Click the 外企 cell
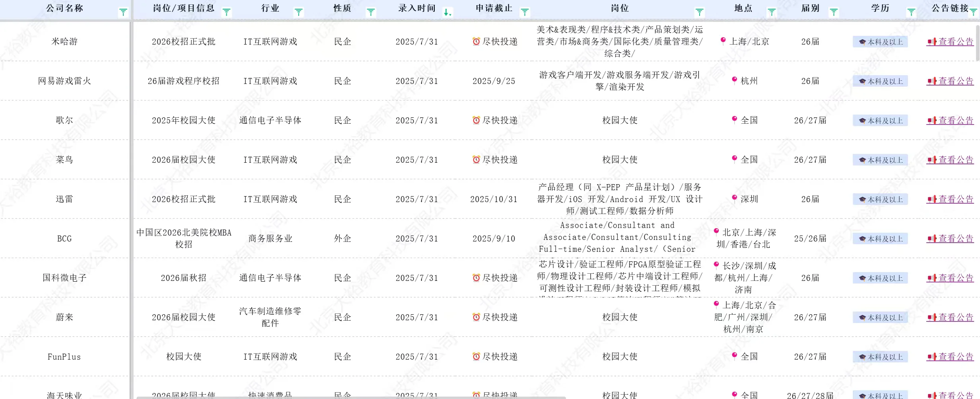 342,238
